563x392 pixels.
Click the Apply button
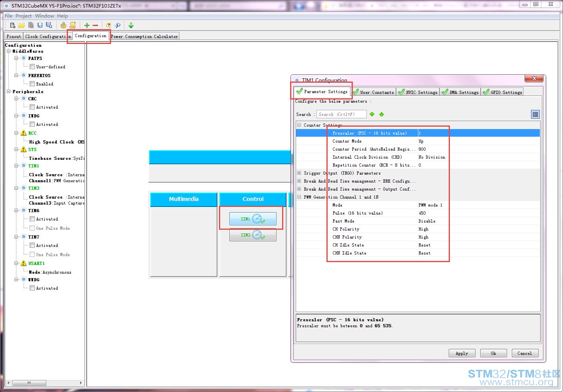(462, 353)
